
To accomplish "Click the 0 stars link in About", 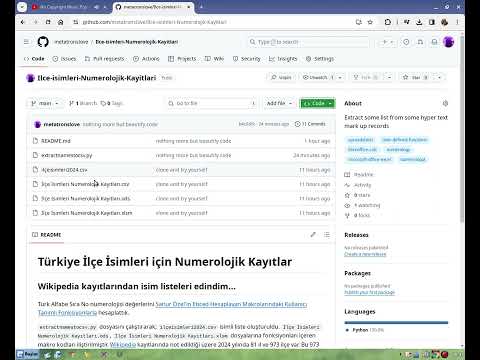I will click(362, 195).
